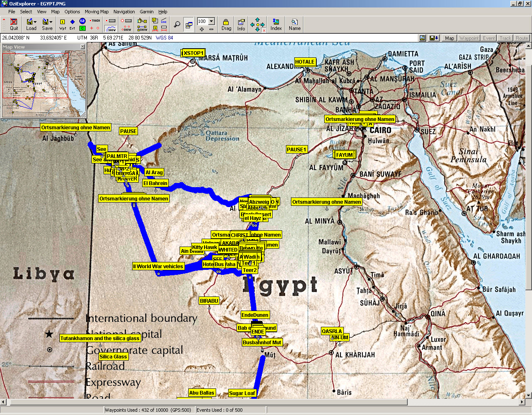The width and height of the screenshot is (532, 415).
Task: Click the yellow route waypoint add icon
Action: click(x=143, y=21)
